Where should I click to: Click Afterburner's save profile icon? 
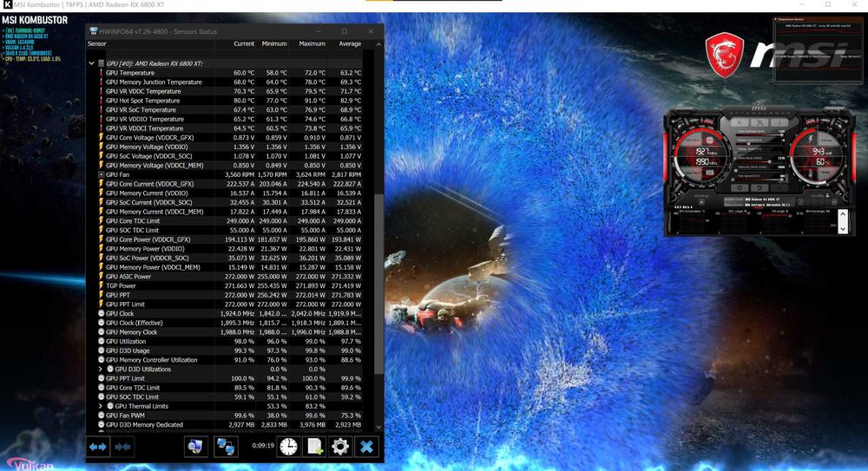(834, 202)
